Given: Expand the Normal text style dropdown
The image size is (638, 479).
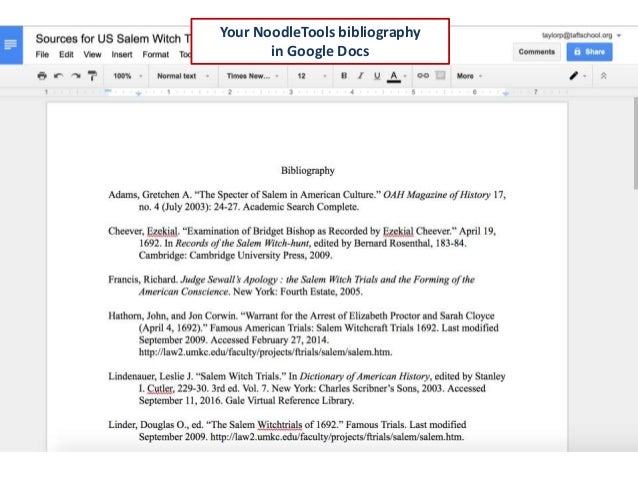Looking at the screenshot, I should [182, 75].
